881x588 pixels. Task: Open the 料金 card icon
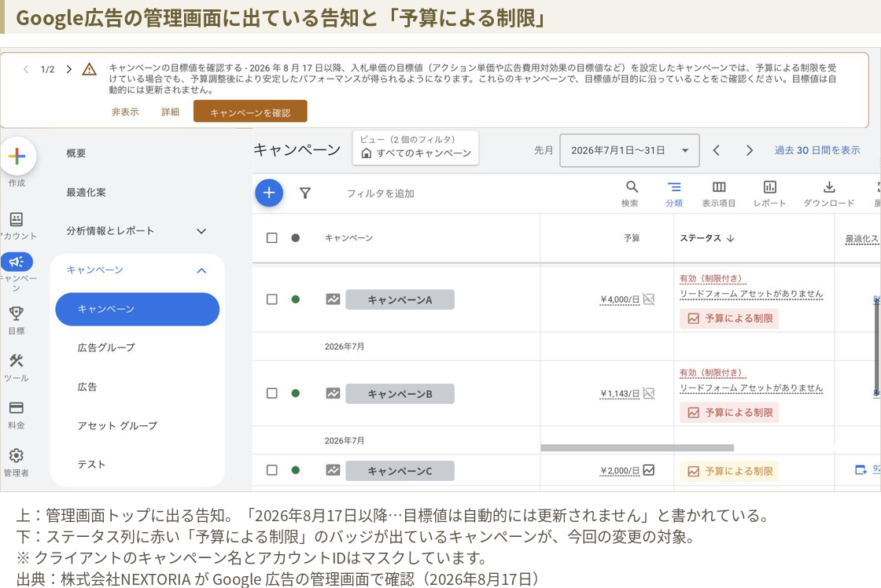tap(17, 408)
